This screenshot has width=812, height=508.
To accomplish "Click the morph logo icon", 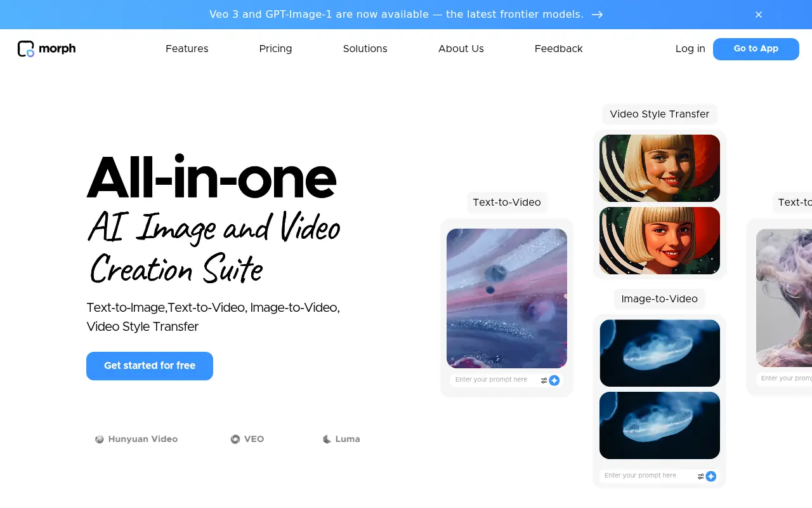I will click(25, 48).
